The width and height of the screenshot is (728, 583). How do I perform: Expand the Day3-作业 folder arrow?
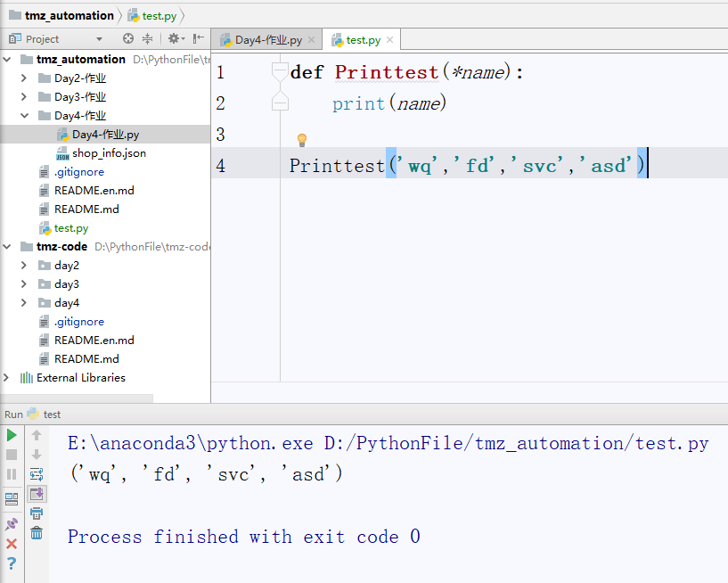pyautogui.click(x=24, y=96)
